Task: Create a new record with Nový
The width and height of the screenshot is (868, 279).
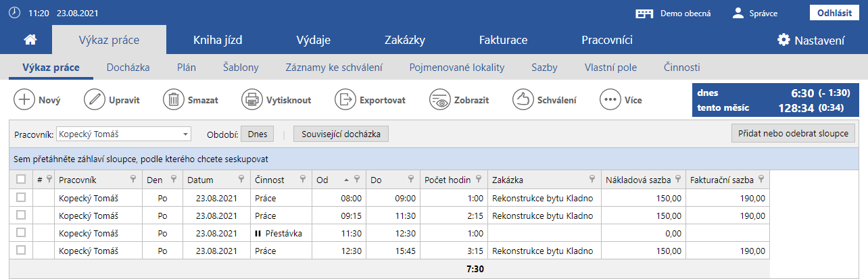Action: coord(37,100)
